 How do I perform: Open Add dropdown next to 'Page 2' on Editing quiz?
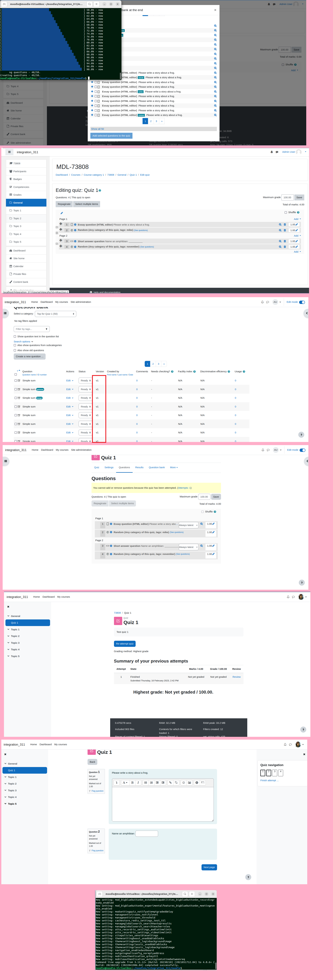[297, 236]
